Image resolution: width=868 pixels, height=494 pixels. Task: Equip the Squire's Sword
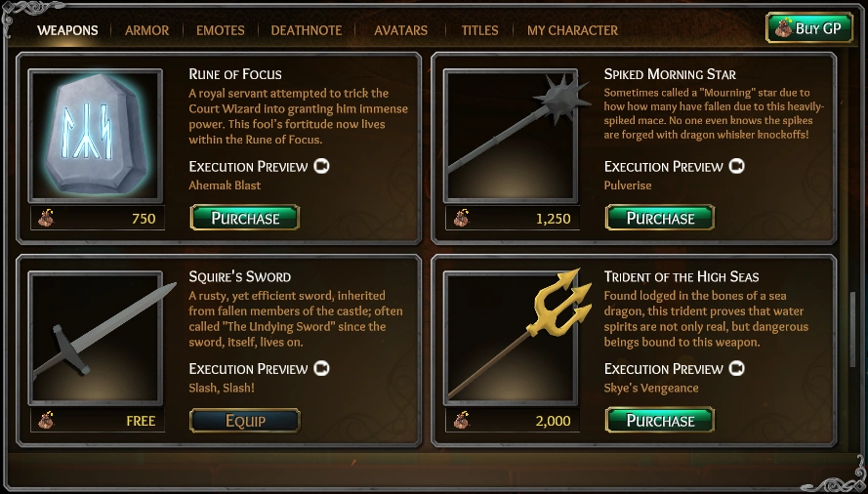[x=245, y=421]
